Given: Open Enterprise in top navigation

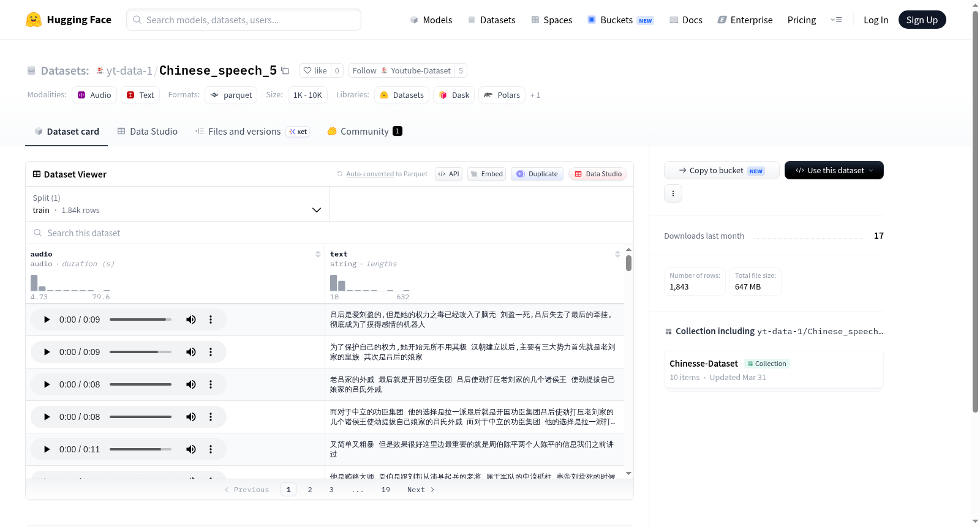Looking at the screenshot, I should (745, 20).
